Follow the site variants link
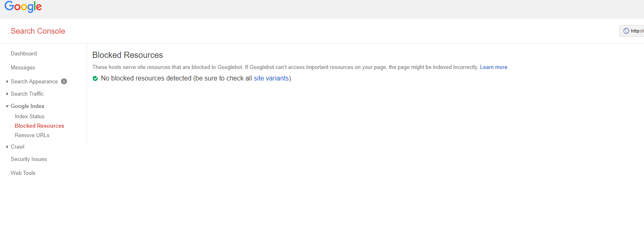 [x=272, y=78]
